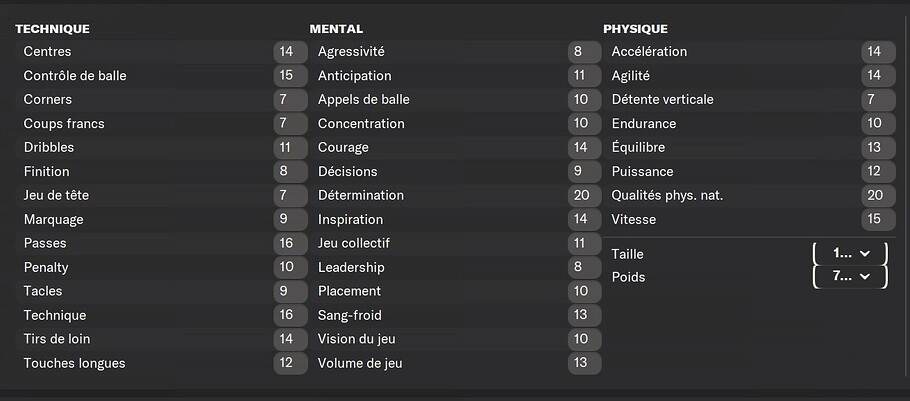The width and height of the screenshot is (910, 401).
Task: Click the Centres value field 14
Action: [290, 52]
